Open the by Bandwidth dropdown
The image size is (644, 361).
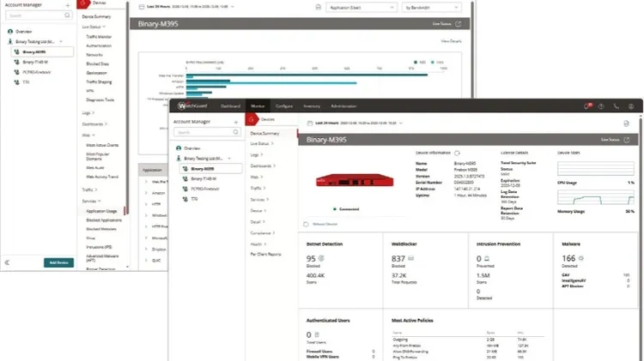tap(428, 7)
